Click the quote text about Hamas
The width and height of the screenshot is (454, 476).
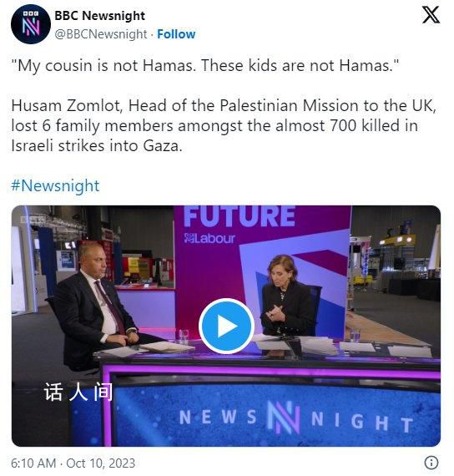click(205, 66)
